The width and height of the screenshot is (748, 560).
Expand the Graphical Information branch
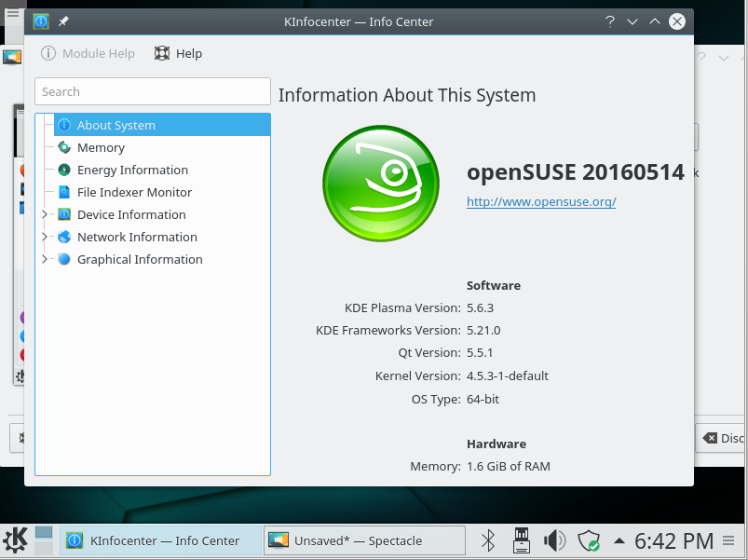45,259
